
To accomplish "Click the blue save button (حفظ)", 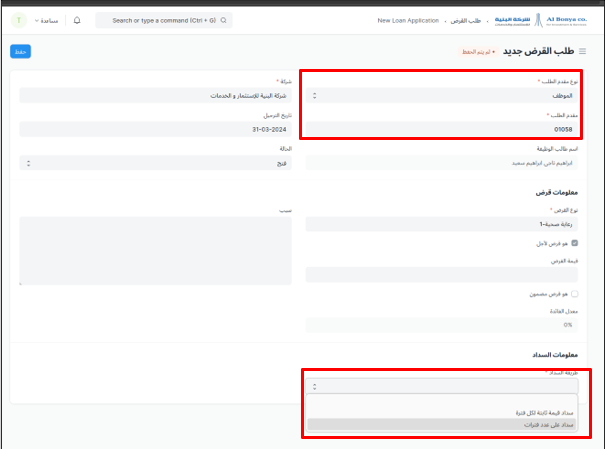I will point(20,51).
